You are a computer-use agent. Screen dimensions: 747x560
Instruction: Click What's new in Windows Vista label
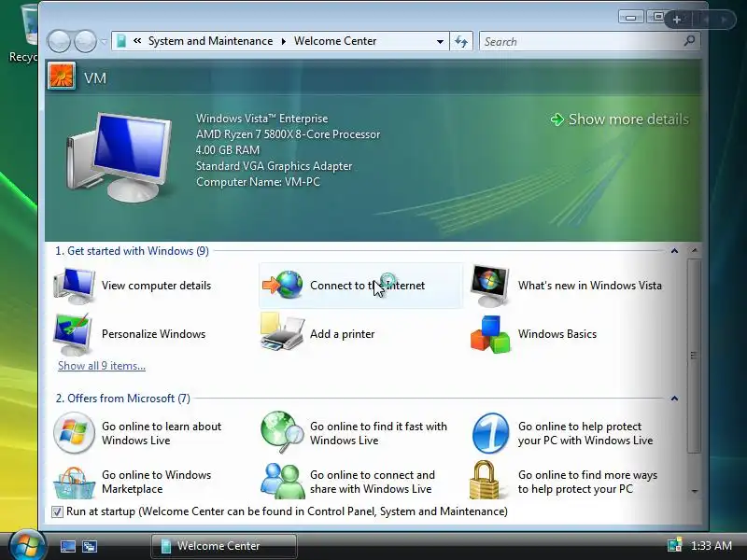click(x=590, y=286)
